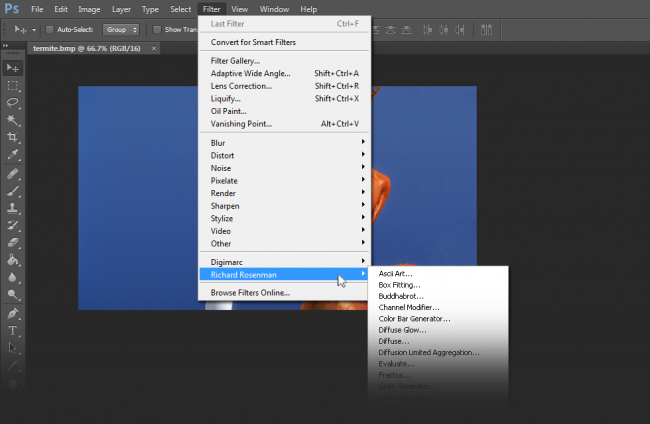Select the Pen tool
Viewport: 650px width, 424px height.
12,313
